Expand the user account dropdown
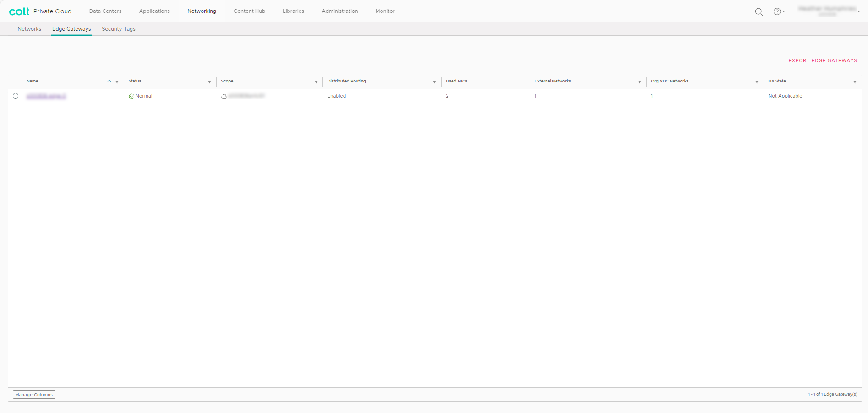The height and width of the screenshot is (413, 868). (830, 11)
